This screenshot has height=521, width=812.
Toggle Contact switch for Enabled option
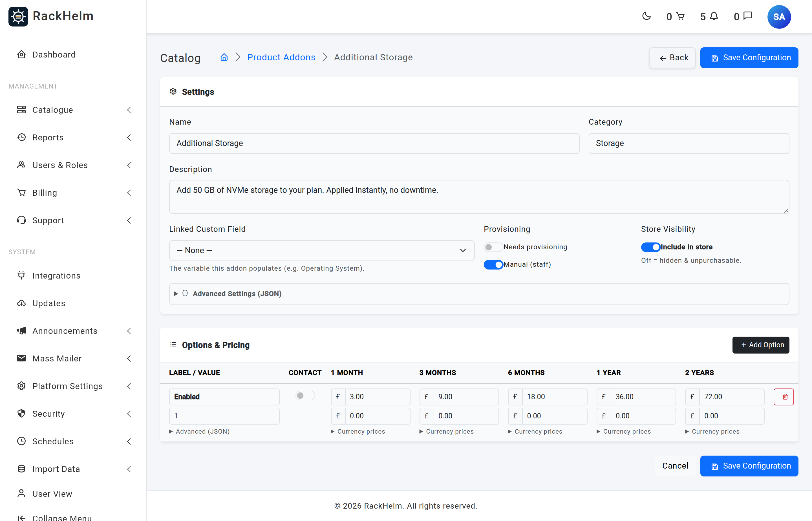pyautogui.click(x=305, y=396)
